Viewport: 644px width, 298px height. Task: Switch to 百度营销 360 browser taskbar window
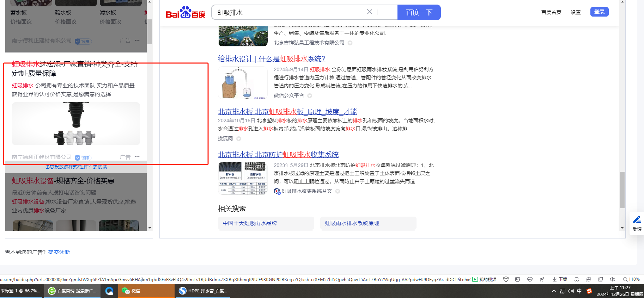coord(72,291)
